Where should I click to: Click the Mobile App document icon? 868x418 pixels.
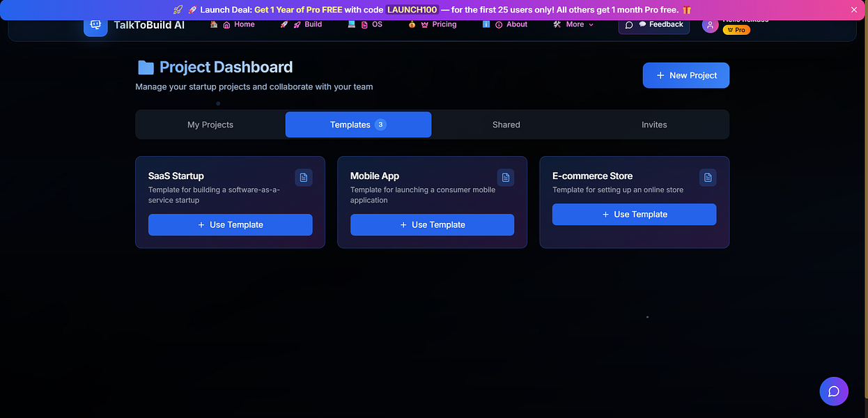pos(506,178)
